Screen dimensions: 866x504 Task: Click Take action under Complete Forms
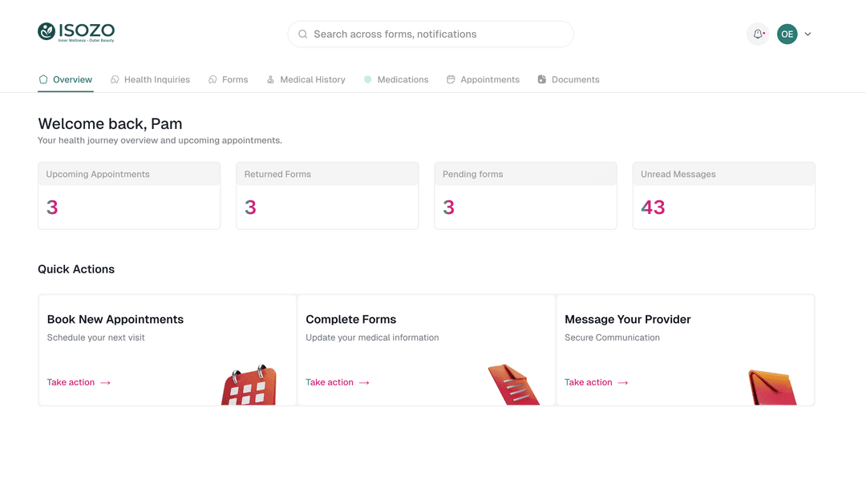(330, 382)
